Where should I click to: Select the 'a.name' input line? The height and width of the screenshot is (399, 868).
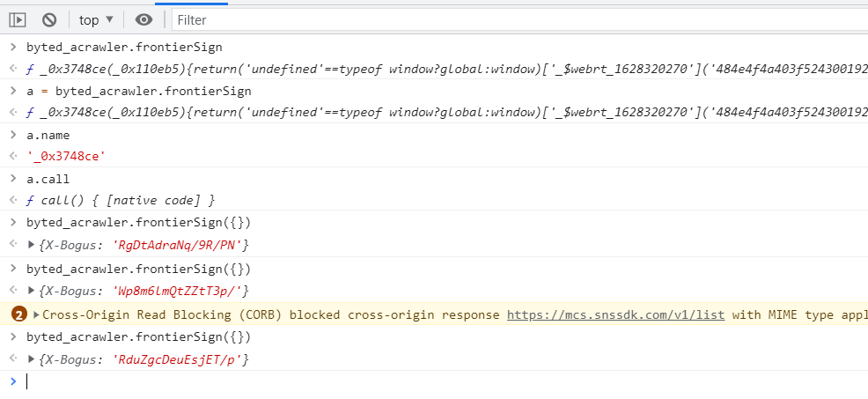tap(48, 136)
